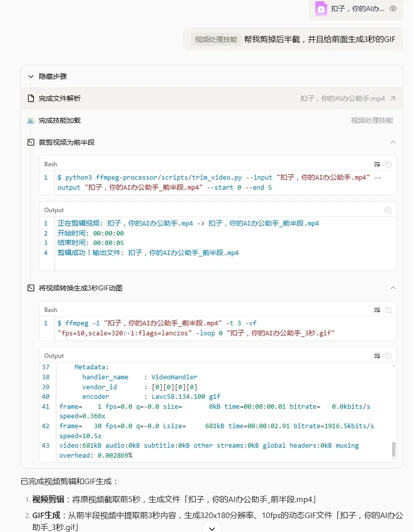Click the scroll-to-bottom arrow button

point(212,528)
